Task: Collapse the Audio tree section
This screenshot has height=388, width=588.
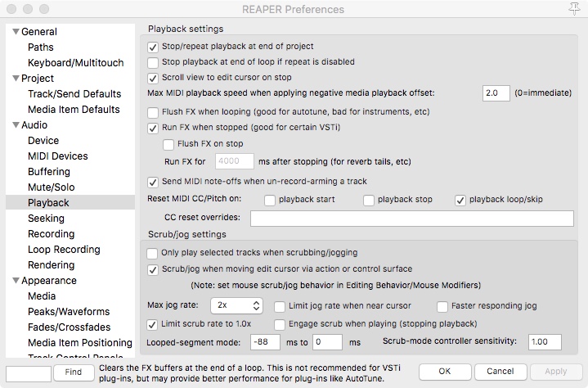Action: click(14, 125)
